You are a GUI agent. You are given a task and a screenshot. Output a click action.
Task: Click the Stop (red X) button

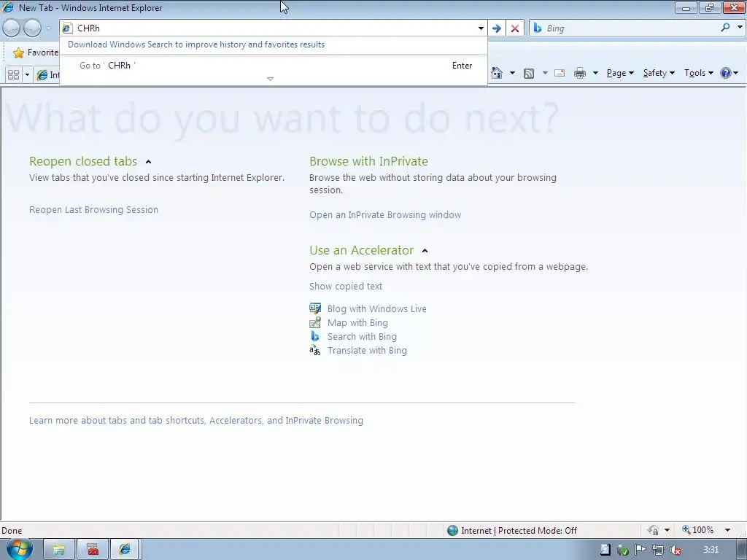(x=514, y=28)
